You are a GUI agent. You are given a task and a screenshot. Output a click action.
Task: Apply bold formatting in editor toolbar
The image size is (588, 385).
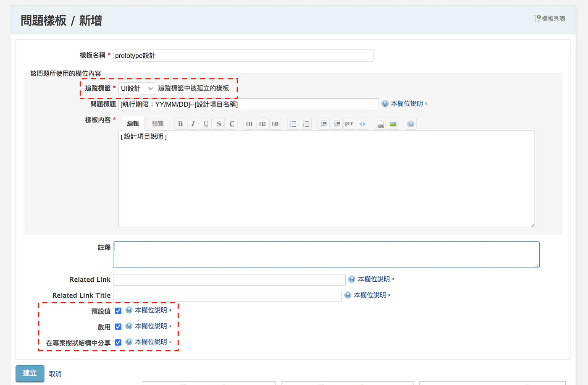180,124
